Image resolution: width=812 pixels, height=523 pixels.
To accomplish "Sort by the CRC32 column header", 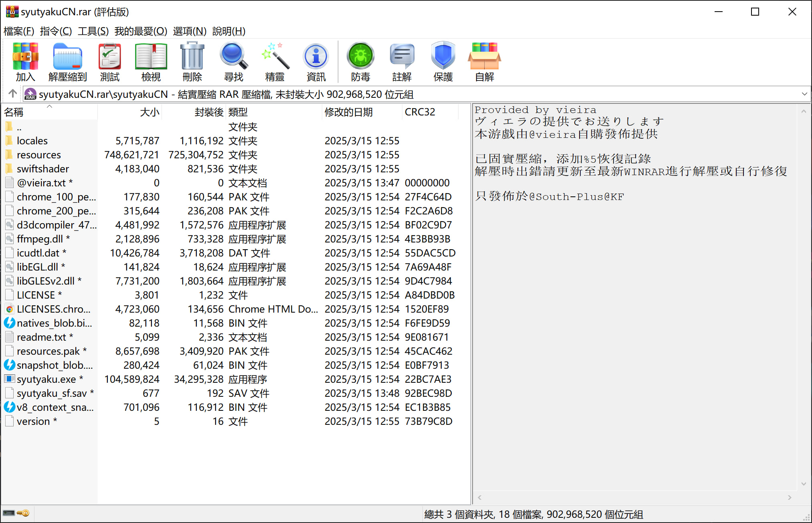I will (420, 112).
